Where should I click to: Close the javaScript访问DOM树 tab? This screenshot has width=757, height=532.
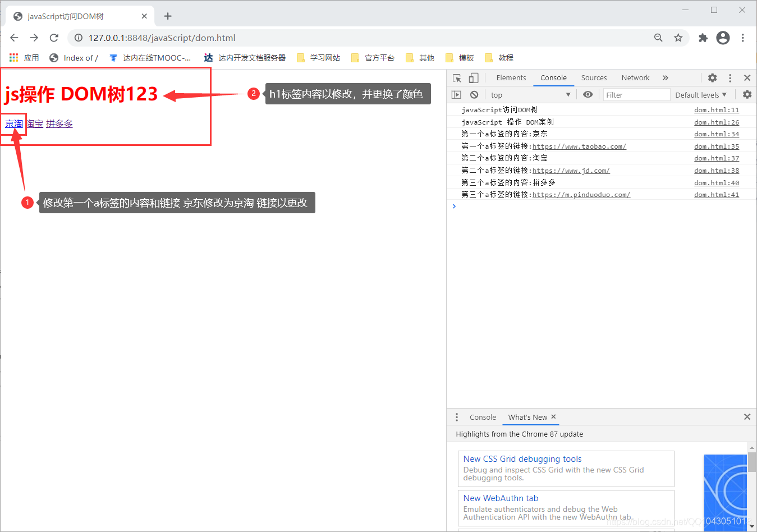[x=144, y=16]
